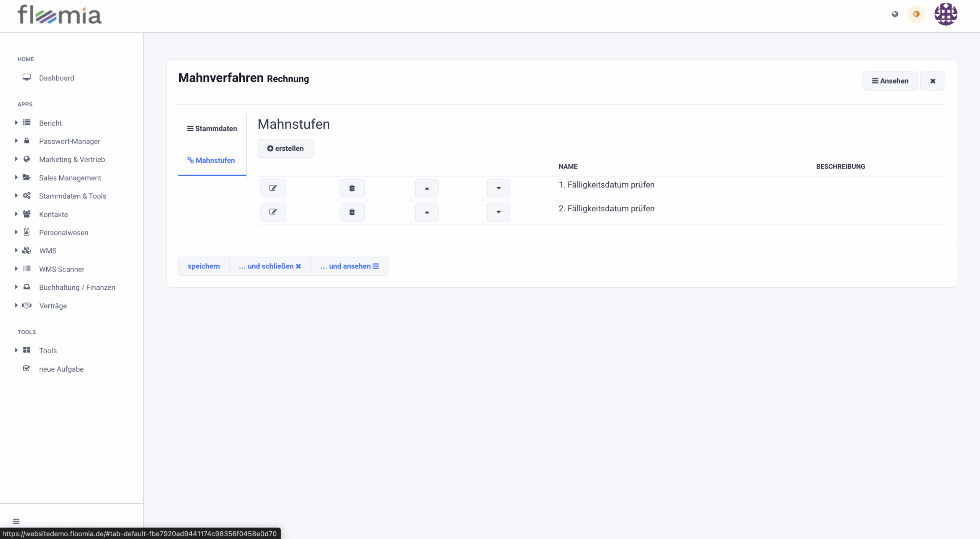Expand the WMS Scanner tree item
Viewport: 980px width, 539px height.
(x=62, y=269)
